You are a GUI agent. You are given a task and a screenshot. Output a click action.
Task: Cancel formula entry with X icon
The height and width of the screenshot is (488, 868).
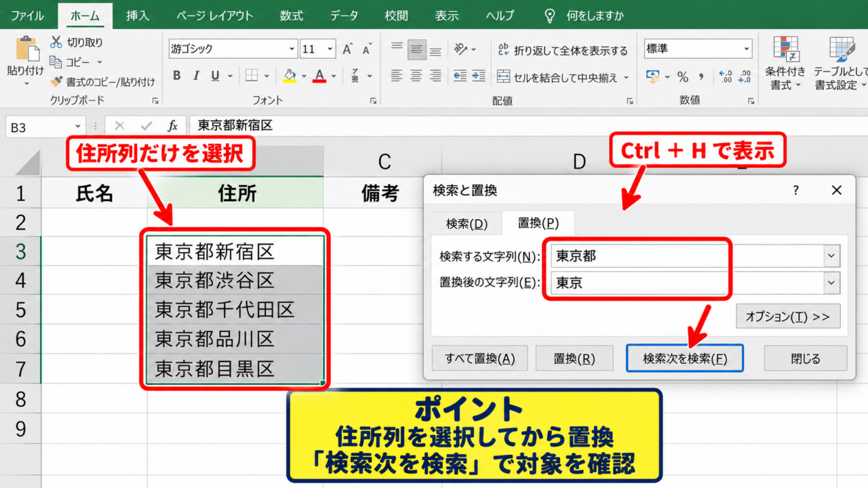[x=120, y=126]
